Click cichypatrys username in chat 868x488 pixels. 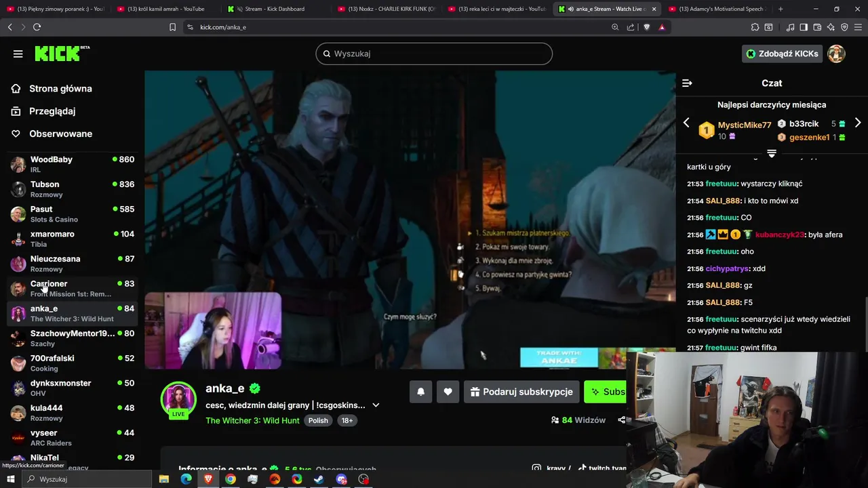click(x=727, y=268)
